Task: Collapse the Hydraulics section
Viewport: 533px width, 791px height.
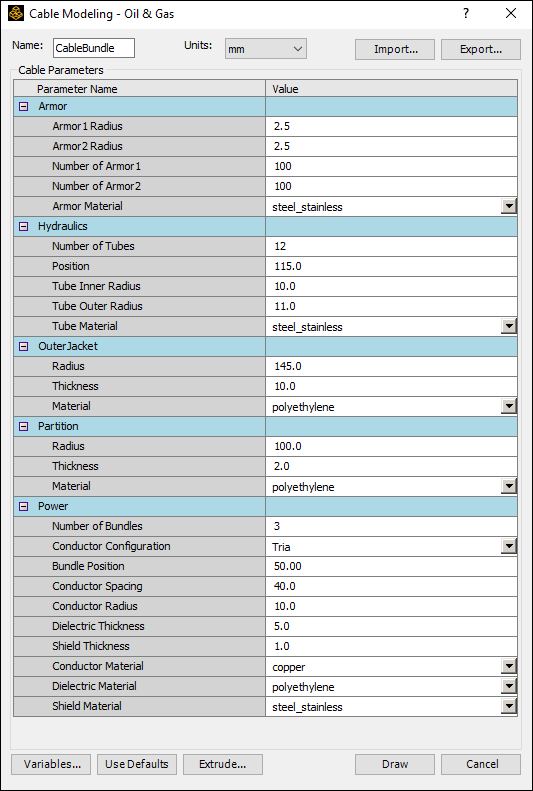Action: [x=23, y=227]
